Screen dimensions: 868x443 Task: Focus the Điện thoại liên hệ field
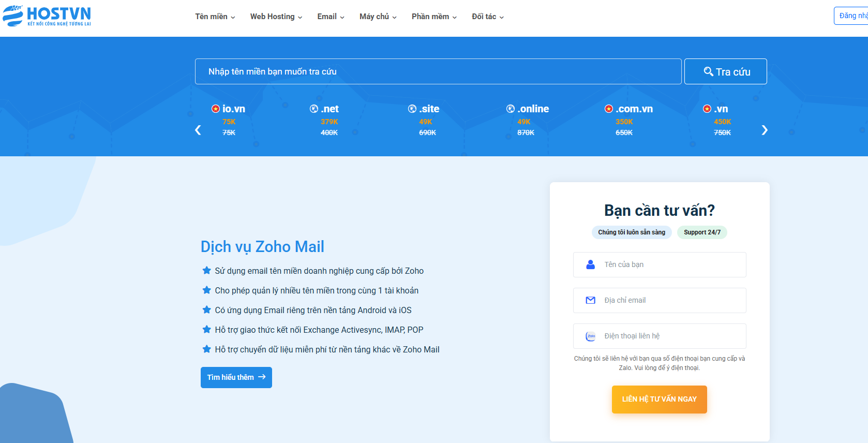[x=660, y=336]
